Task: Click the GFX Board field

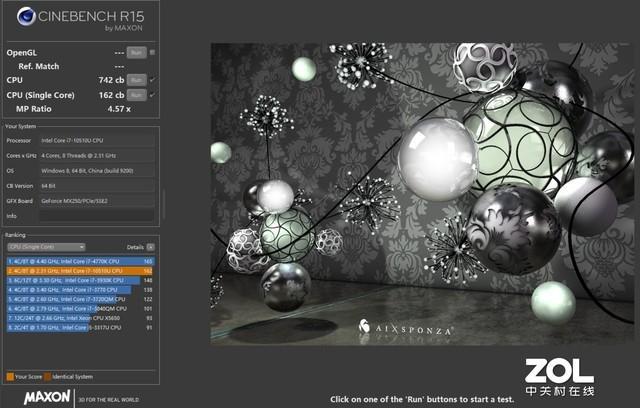Action: [x=97, y=201]
